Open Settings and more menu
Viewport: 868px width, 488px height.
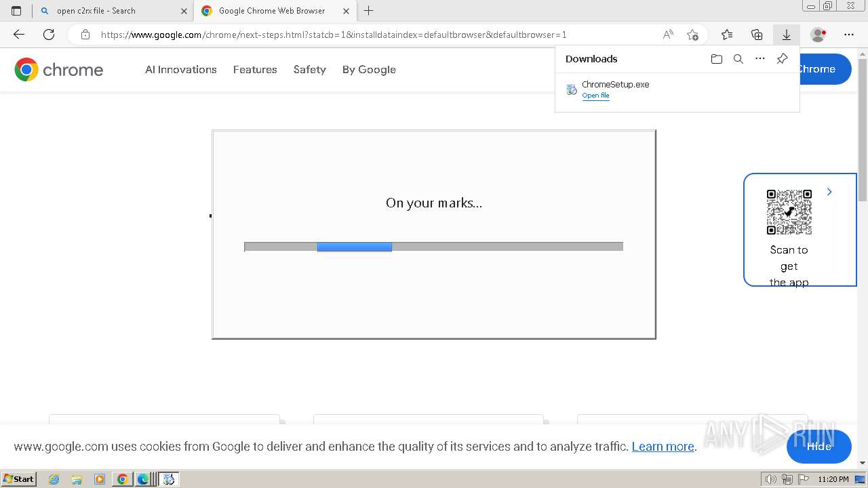point(849,35)
